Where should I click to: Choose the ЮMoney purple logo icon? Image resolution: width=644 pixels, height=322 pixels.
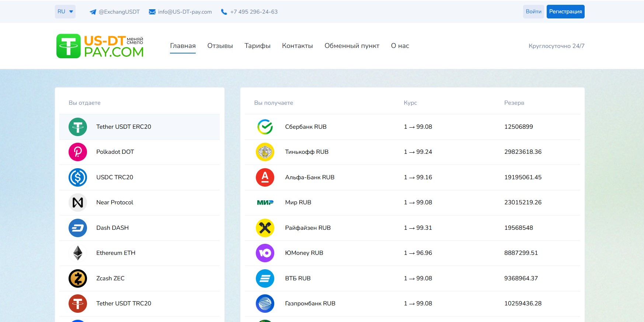(265, 253)
